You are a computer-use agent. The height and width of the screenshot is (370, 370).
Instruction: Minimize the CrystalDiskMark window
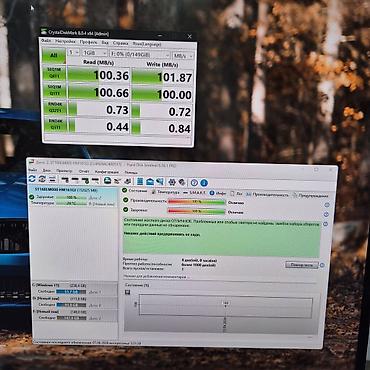(x=161, y=35)
